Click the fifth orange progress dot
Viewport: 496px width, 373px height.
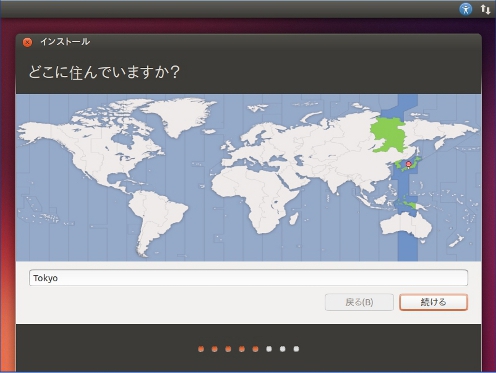click(x=255, y=349)
